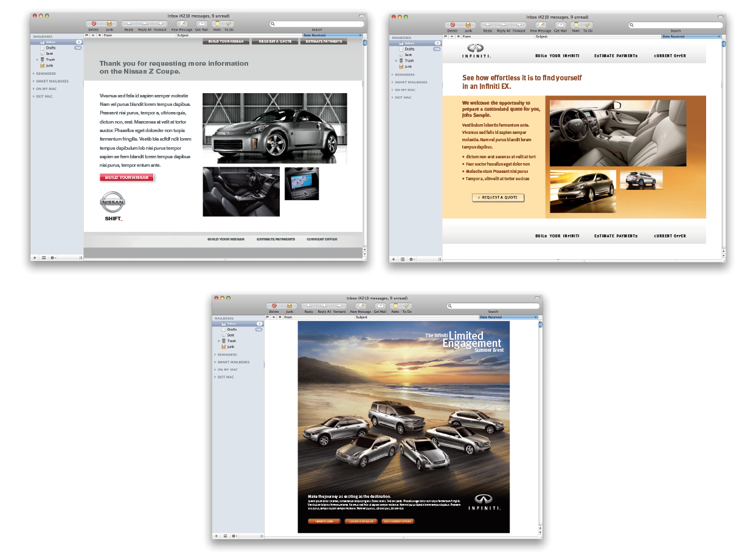Click ESTIMATE PAYMENTS at top of Nissan email
The height and width of the screenshot is (560, 756).
coord(324,41)
